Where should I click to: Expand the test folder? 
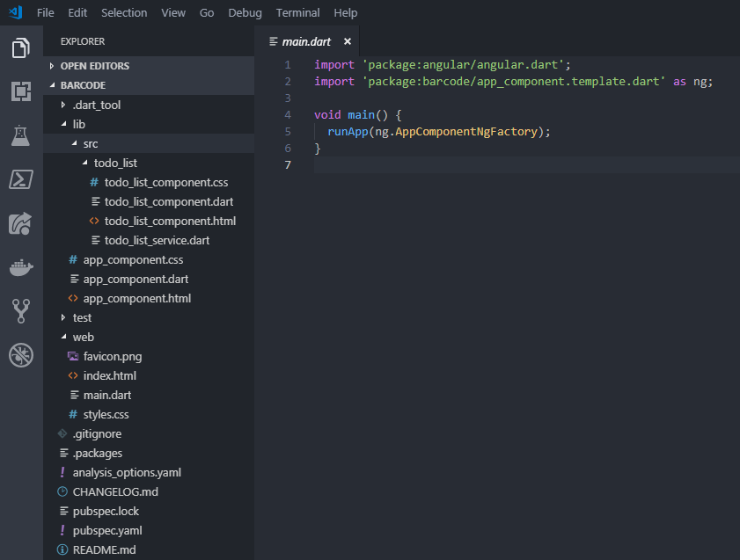pyautogui.click(x=82, y=317)
